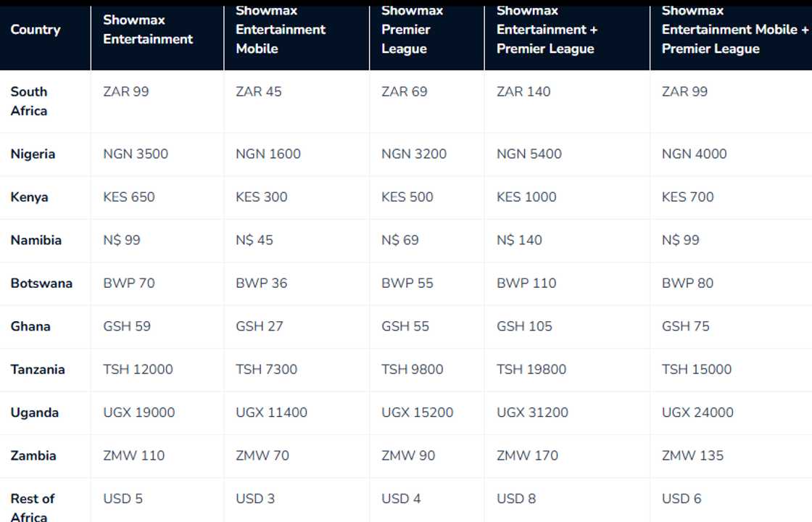Viewport: 812px width, 522px height.
Task: Select the Namibia N$ 69 cell
Action: tap(400, 240)
